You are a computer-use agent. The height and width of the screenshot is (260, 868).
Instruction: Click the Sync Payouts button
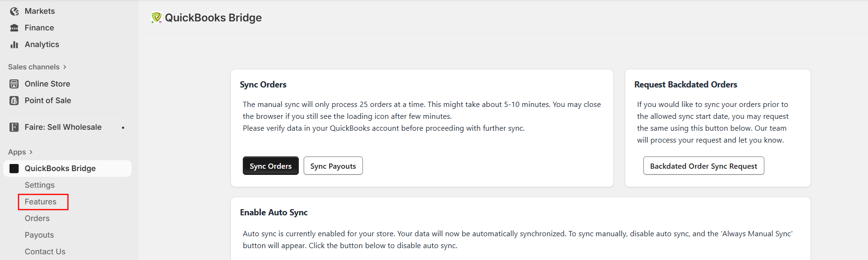coord(333,166)
